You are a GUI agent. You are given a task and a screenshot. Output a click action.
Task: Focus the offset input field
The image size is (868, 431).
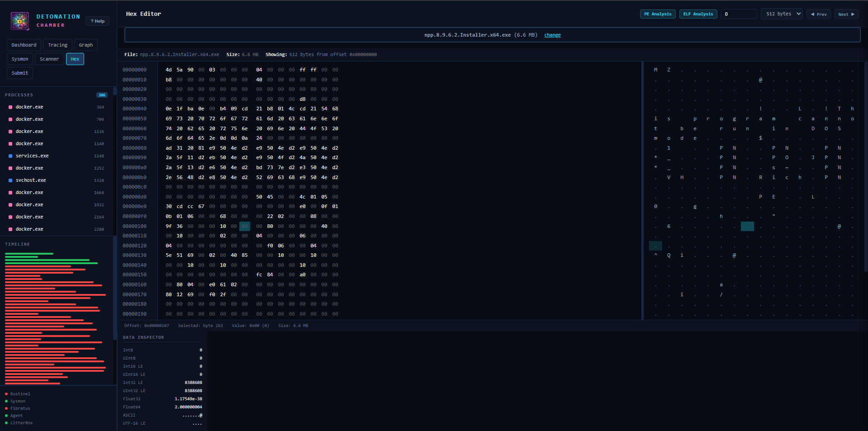click(739, 14)
